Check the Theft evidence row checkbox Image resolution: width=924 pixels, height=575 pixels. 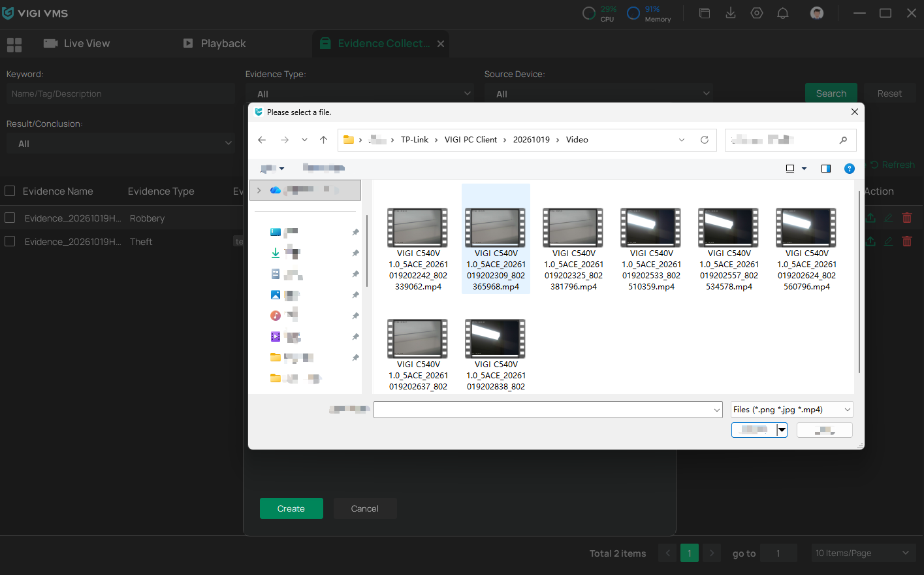(x=10, y=241)
